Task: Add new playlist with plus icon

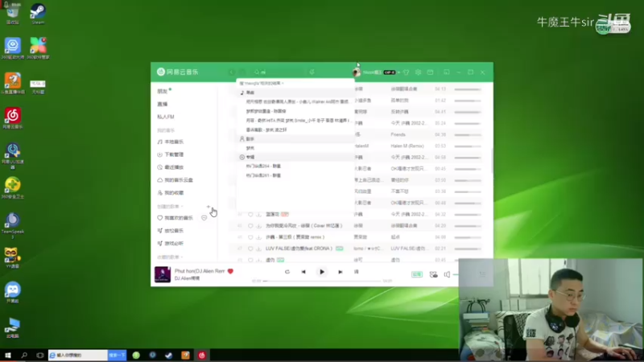Action: click(208, 207)
